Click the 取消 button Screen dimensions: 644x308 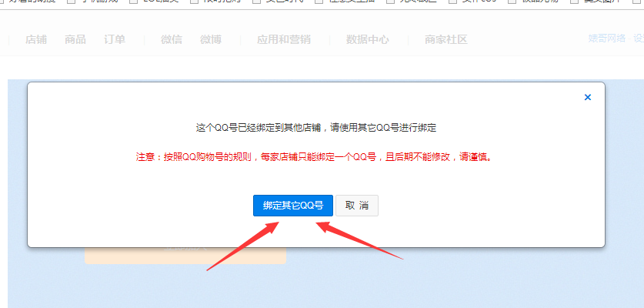click(357, 206)
